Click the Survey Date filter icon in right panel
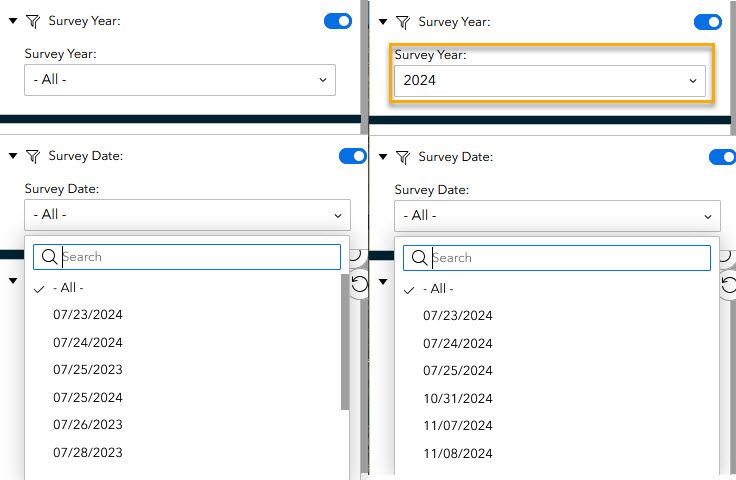 [402, 157]
